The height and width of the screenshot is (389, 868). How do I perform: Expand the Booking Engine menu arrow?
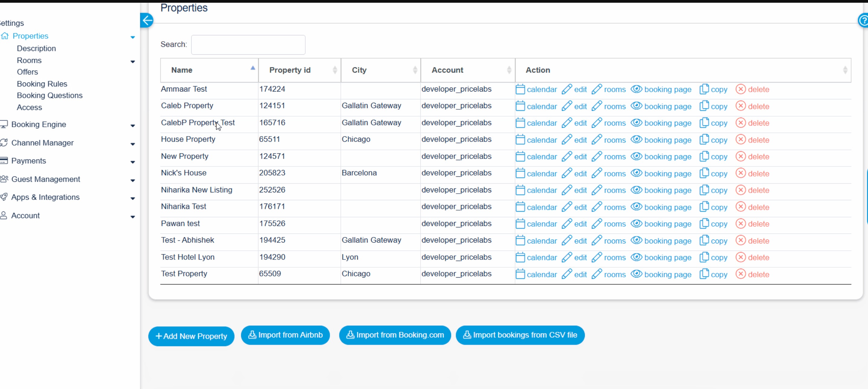coord(133,126)
